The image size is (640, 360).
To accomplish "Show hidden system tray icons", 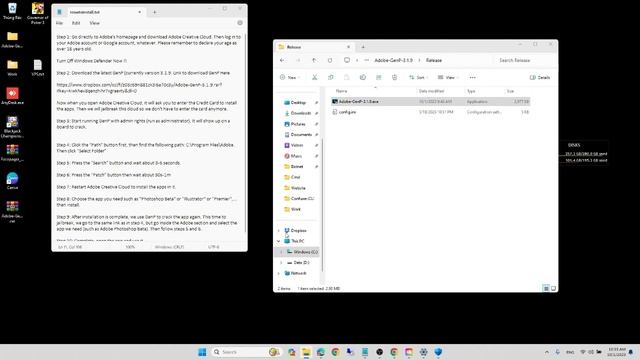I will pos(547,352).
